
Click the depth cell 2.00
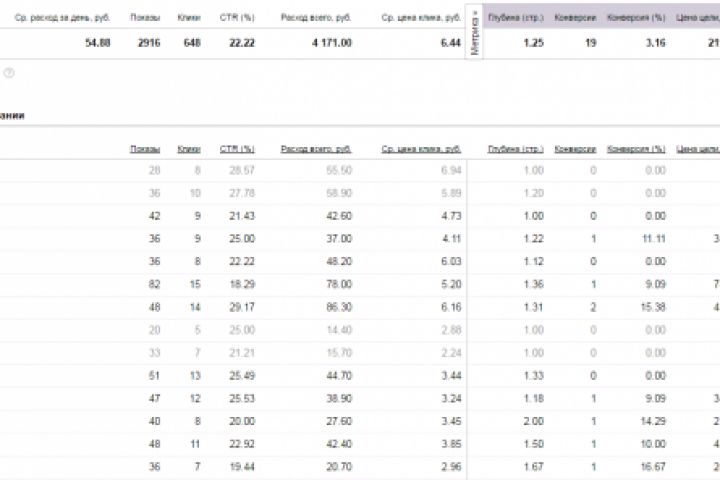(534, 421)
